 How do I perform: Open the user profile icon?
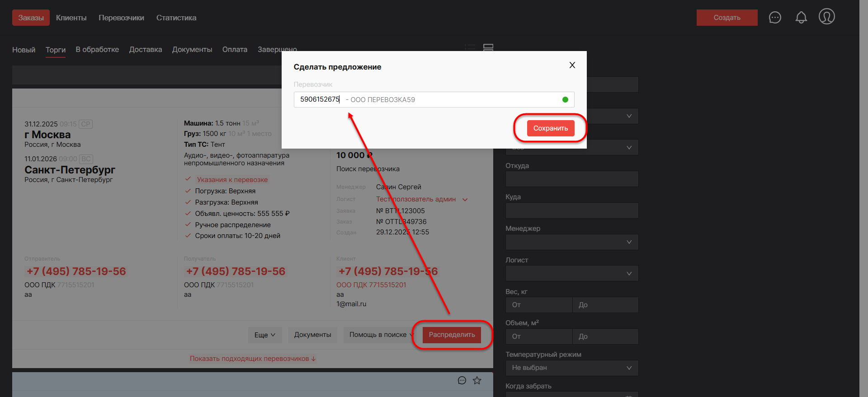tap(826, 17)
